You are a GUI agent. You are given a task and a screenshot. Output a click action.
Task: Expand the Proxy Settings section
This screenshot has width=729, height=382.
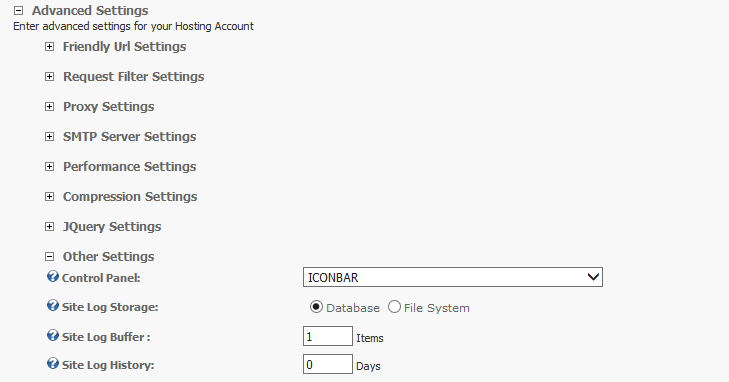click(x=108, y=106)
